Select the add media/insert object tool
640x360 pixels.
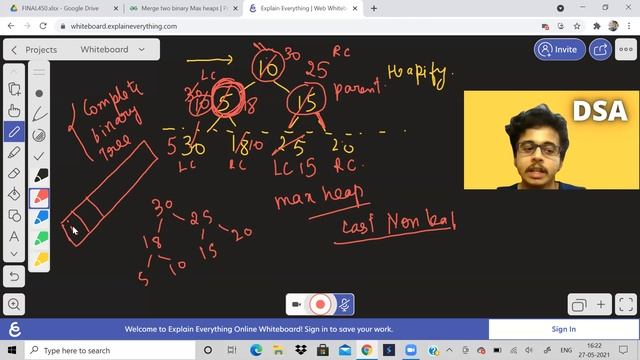coord(14,89)
